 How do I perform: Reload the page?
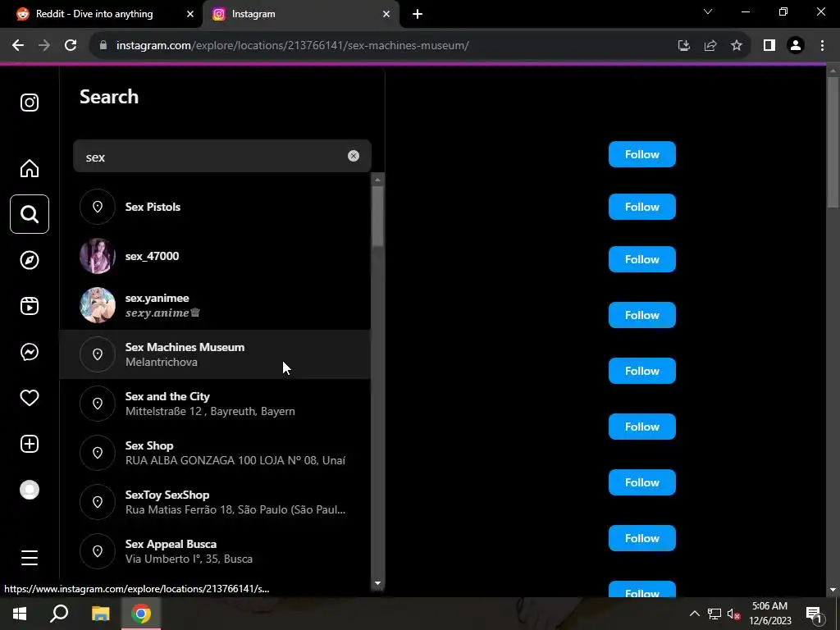pyautogui.click(x=71, y=46)
